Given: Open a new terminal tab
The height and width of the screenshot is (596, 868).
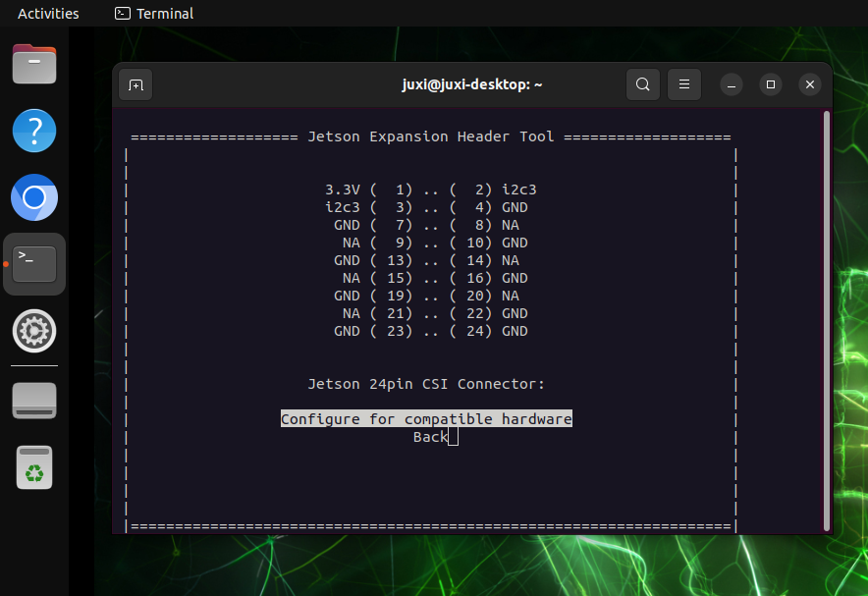Looking at the screenshot, I should (136, 84).
